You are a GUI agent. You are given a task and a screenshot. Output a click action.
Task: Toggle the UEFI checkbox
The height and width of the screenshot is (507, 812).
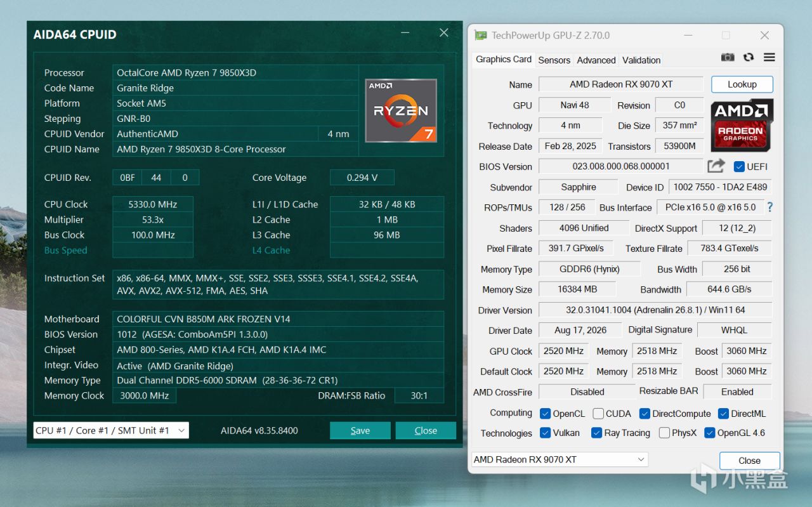point(739,167)
